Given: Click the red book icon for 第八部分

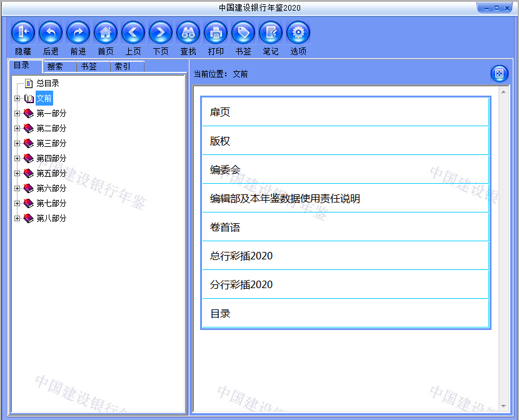Looking at the screenshot, I should 29,218.
